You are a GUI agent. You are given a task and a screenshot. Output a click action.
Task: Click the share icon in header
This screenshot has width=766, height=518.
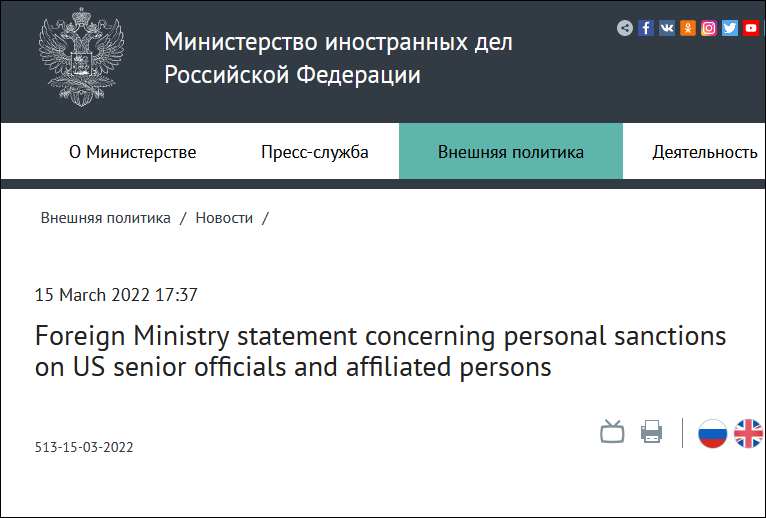(625, 28)
